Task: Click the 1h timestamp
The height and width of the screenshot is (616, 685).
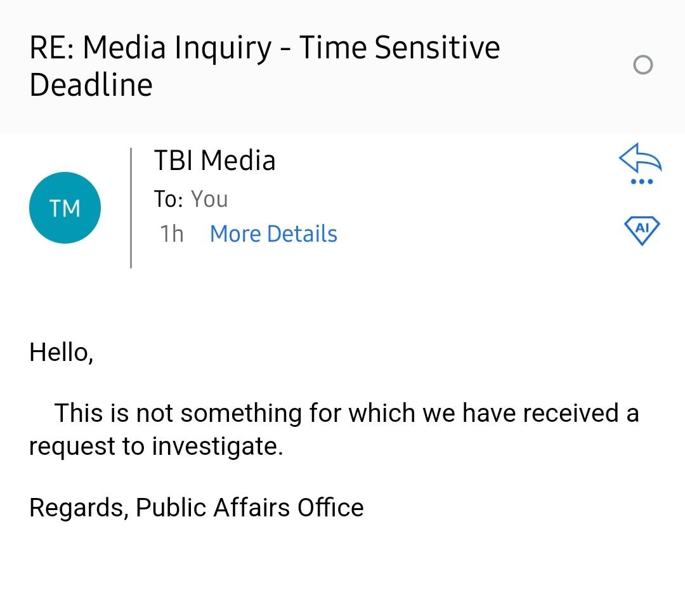Action: (x=172, y=233)
